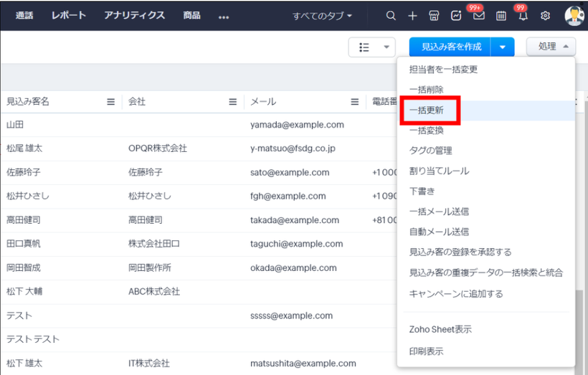Image resolution: width=588 pixels, height=375 pixels.
Task: Open the mail icon with 99+ badge
Action: pyautogui.click(x=478, y=16)
